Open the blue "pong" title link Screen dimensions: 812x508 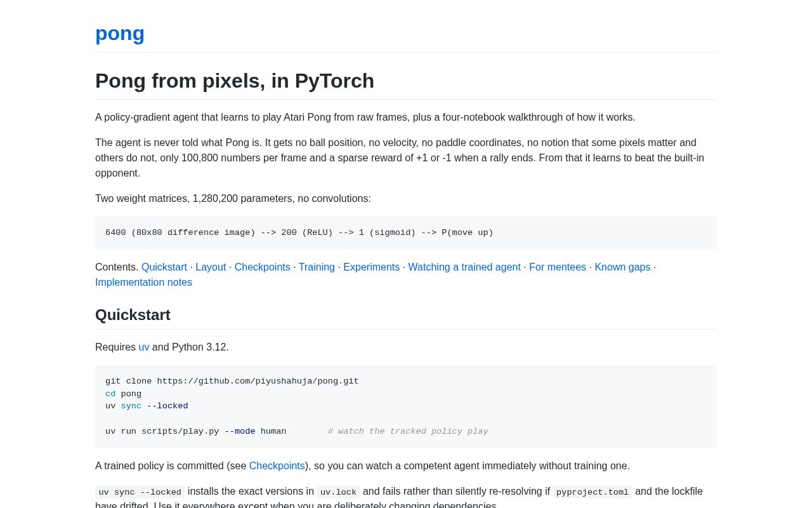tap(120, 33)
